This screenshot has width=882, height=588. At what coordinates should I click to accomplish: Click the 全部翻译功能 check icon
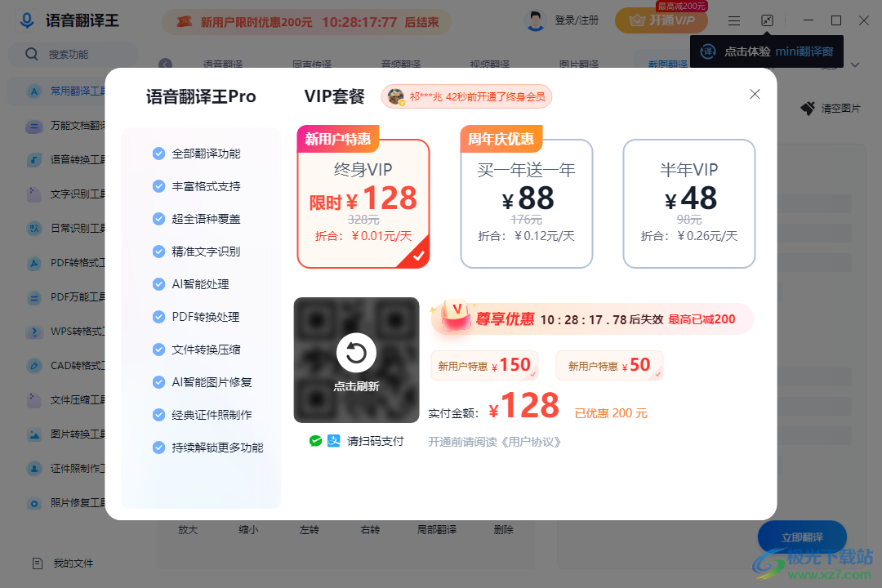click(x=158, y=154)
